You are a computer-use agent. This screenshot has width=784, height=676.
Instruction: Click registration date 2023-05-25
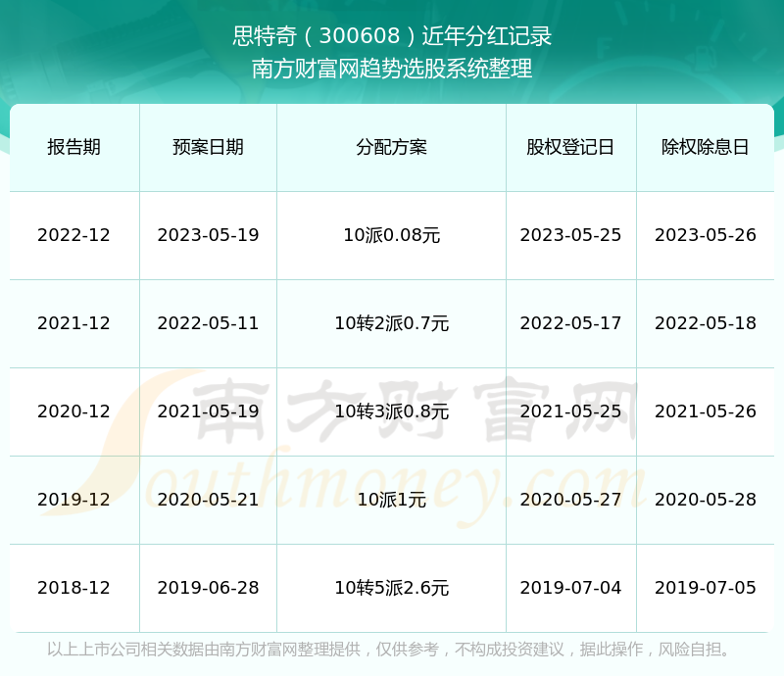coord(570,235)
